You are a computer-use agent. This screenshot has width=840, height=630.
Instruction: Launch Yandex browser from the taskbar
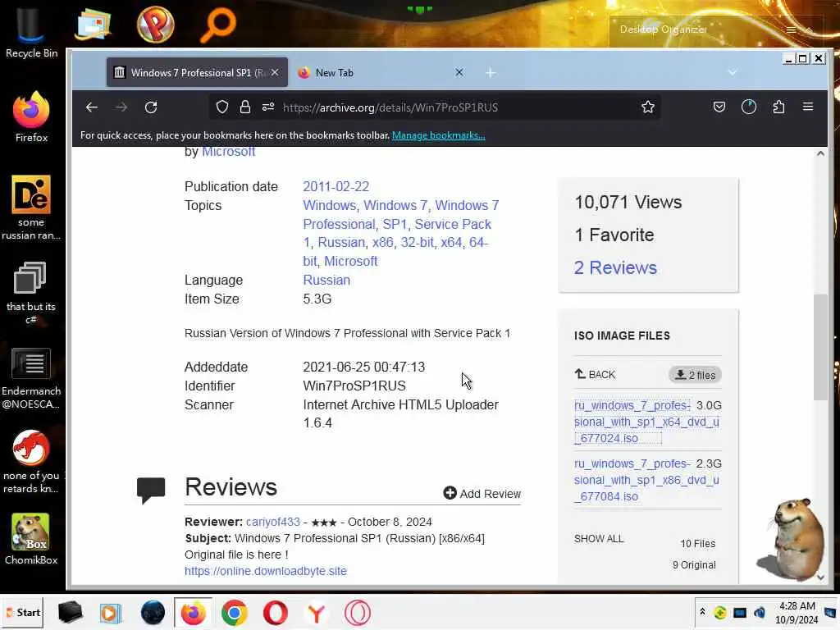tap(316, 613)
